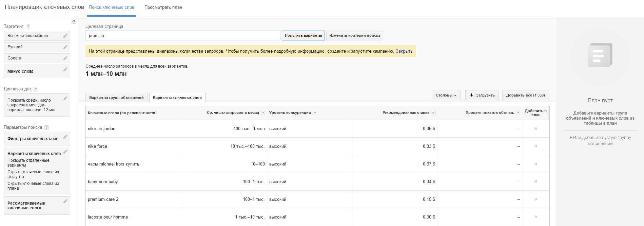This screenshot has width=644, height=226.
Task: Click help icon next to Таргетинг
Action: click(28, 27)
